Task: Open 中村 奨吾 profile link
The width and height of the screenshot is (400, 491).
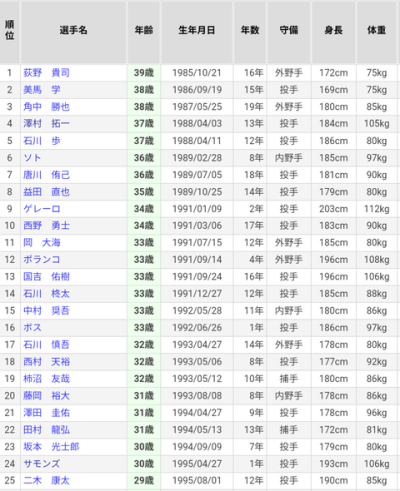Action: (46, 311)
